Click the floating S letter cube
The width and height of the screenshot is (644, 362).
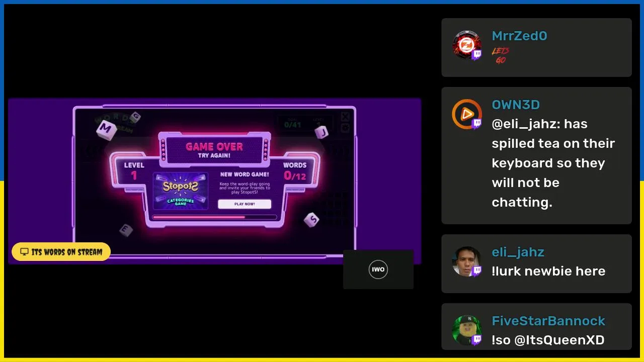click(x=311, y=220)
